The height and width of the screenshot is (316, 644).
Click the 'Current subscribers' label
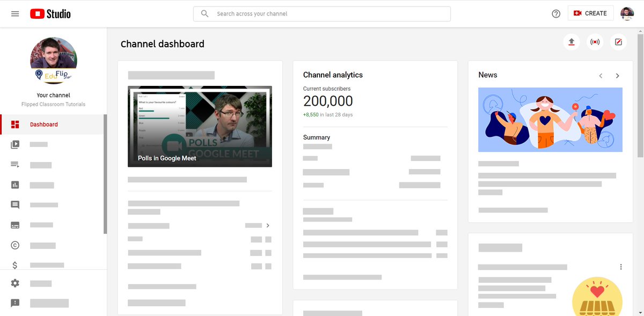tap(327, 89)
